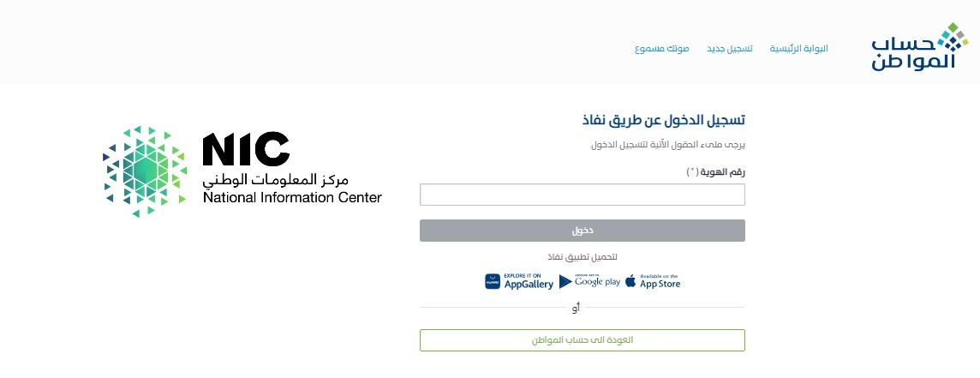Click the bold NIC wordmark

point(246,150)
